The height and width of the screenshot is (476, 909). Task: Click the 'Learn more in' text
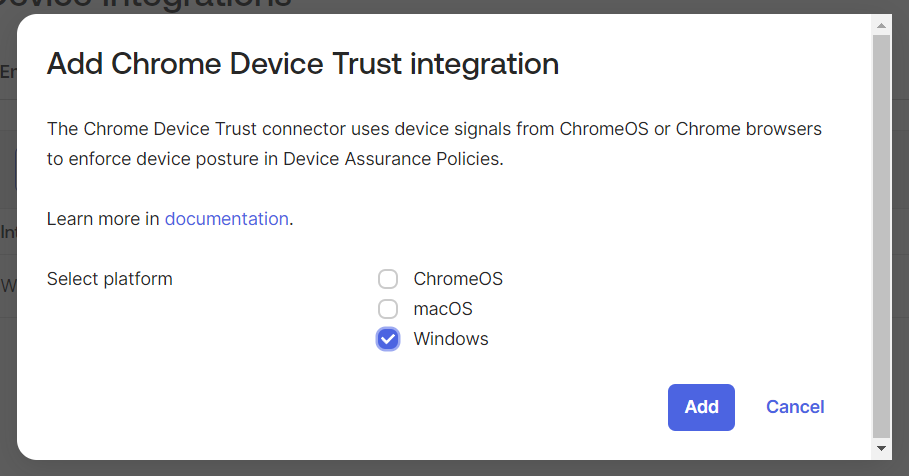[x=103, y=219]
